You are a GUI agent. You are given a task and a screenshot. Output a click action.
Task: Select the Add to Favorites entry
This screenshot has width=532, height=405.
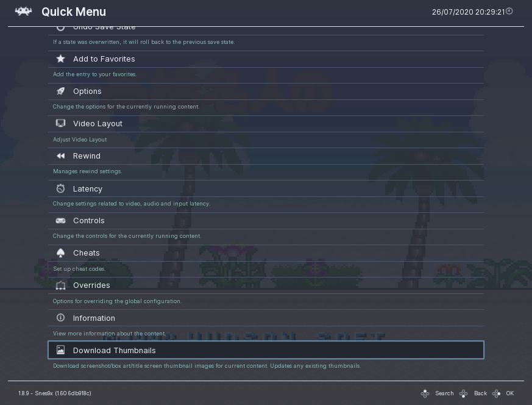coord(266,59)
